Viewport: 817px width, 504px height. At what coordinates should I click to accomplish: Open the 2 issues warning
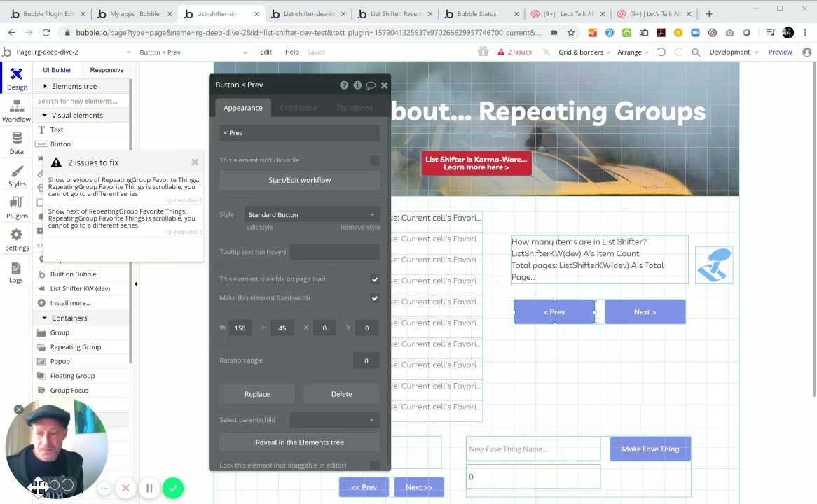pos(514,52)
